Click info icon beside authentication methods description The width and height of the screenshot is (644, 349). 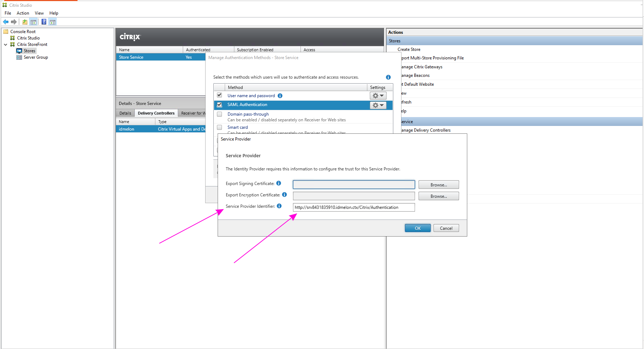coord(388,77)
